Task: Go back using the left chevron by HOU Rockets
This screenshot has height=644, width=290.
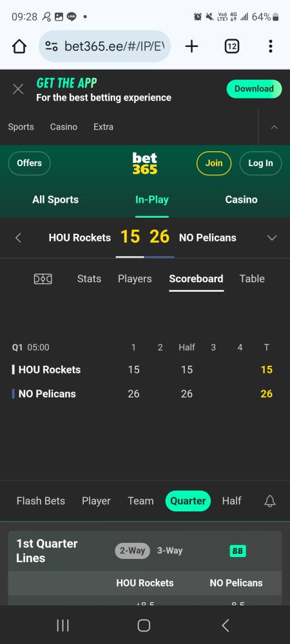Action: coord(18,238)
